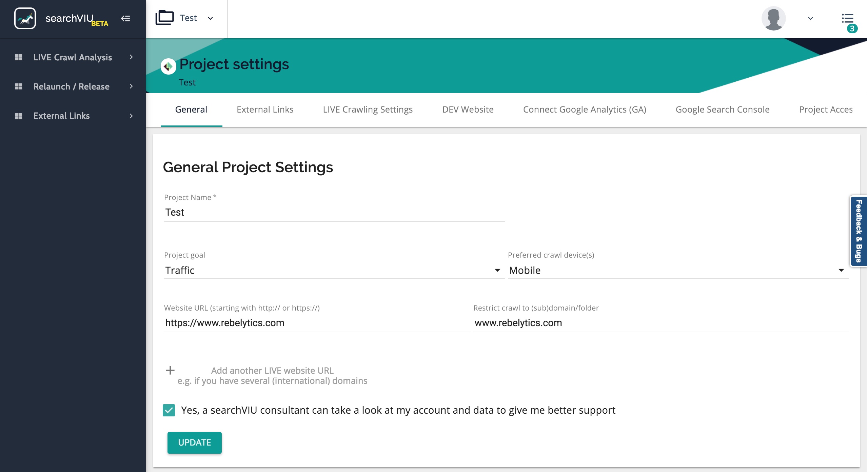Click the grid icon beside External Links in the sidebar
This screenshot has width=868, height=472.
tap(19, 116)
